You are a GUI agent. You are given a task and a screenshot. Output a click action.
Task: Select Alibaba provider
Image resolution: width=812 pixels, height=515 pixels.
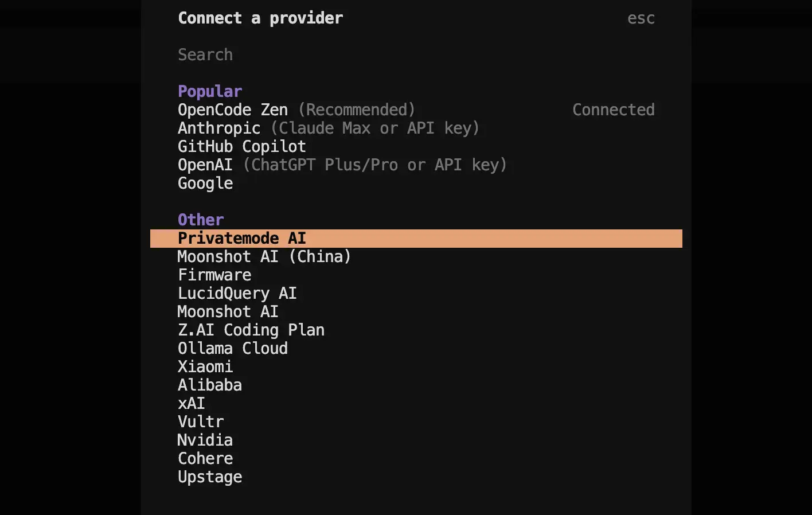(210, 385)
